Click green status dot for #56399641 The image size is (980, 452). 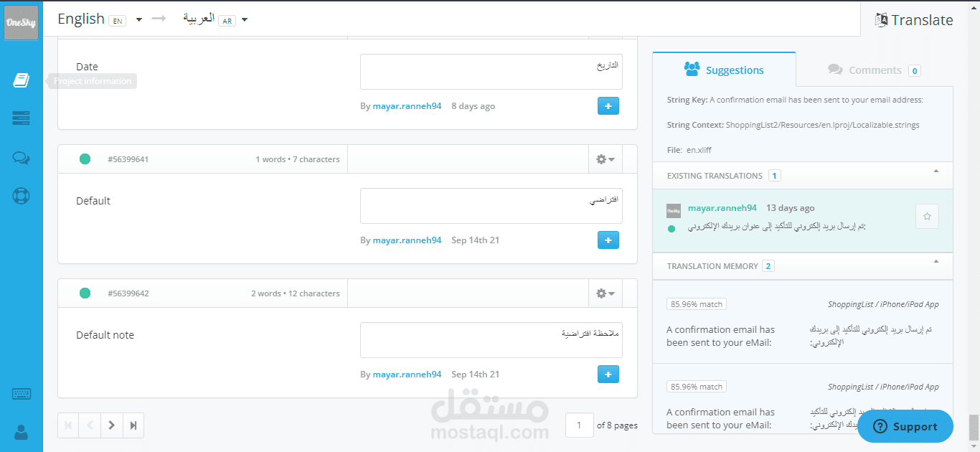coord(85,159)
